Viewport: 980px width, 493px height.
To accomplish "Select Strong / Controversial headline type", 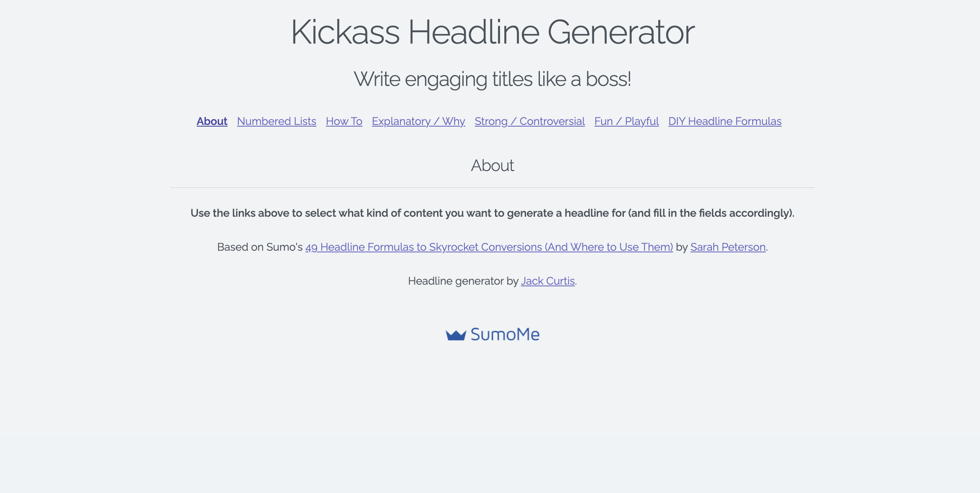I will pos(528,121).
